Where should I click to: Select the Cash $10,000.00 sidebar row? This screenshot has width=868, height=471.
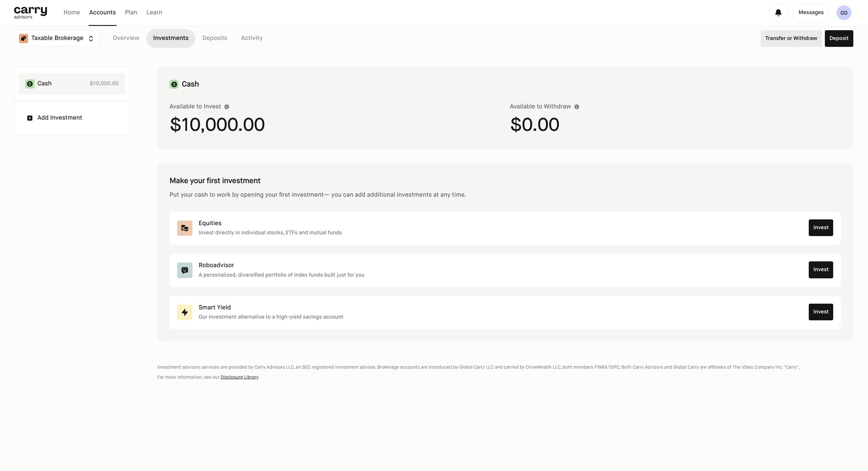[72, 84]
